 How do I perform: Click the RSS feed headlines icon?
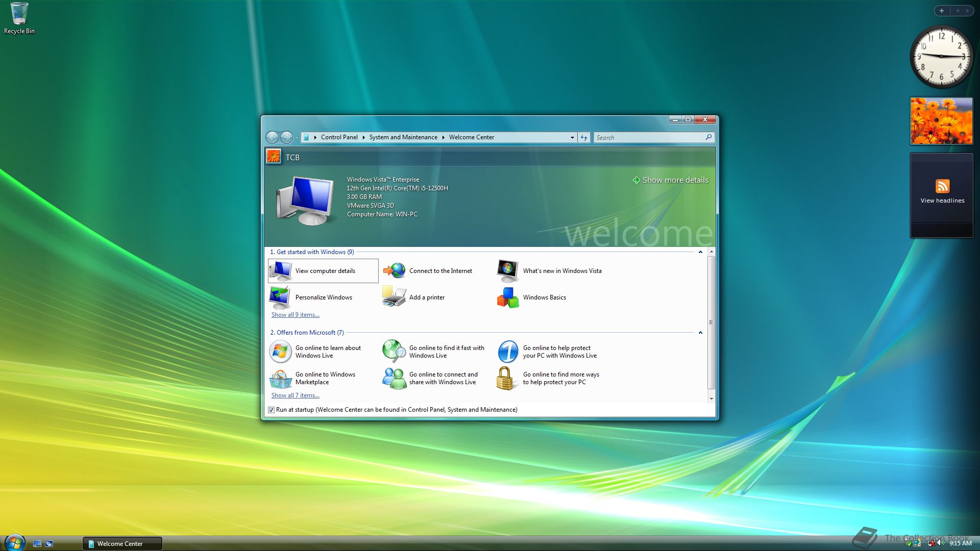pos(942,186)
